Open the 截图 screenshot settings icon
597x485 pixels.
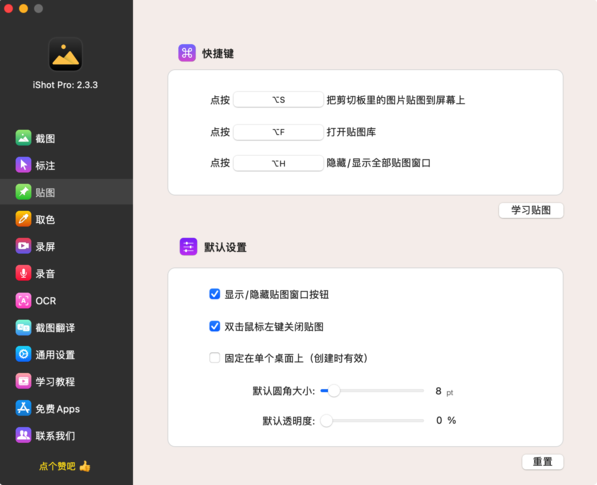pos(23,138)
